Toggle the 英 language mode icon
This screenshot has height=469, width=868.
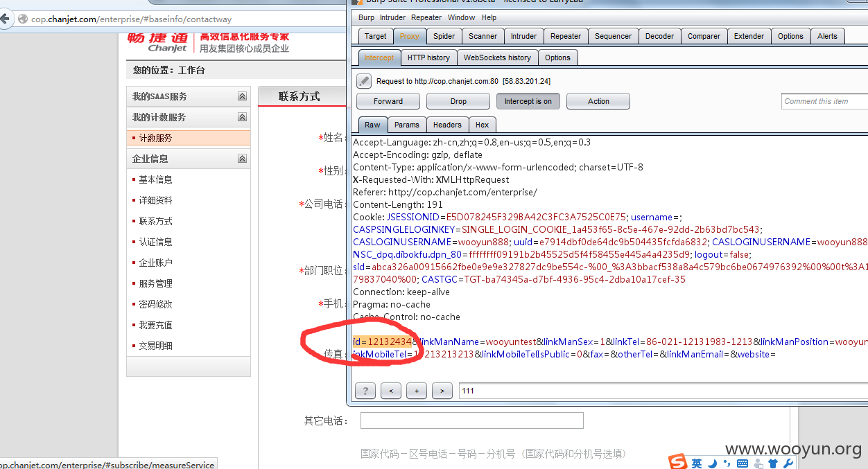pos(697,463)
